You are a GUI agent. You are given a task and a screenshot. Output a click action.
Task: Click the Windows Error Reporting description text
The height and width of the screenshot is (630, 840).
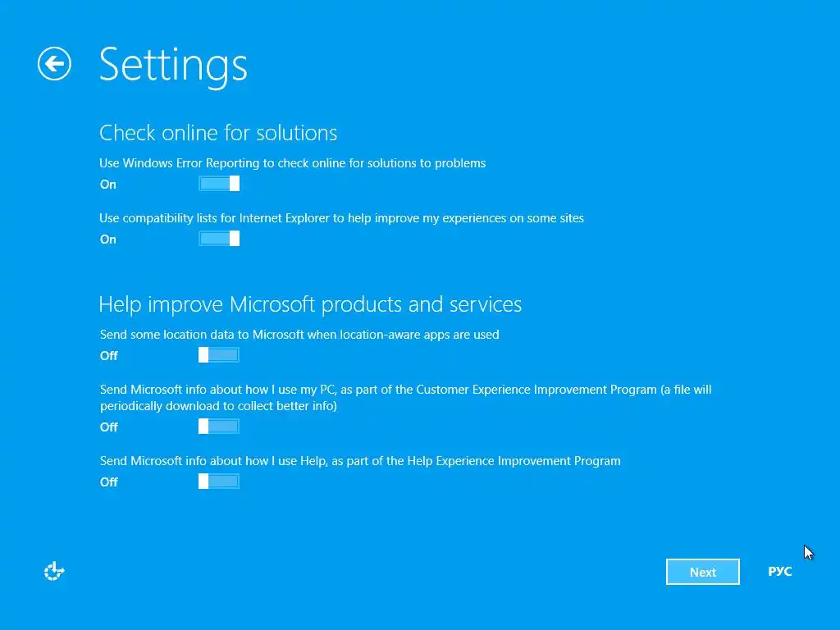(292, 163)
